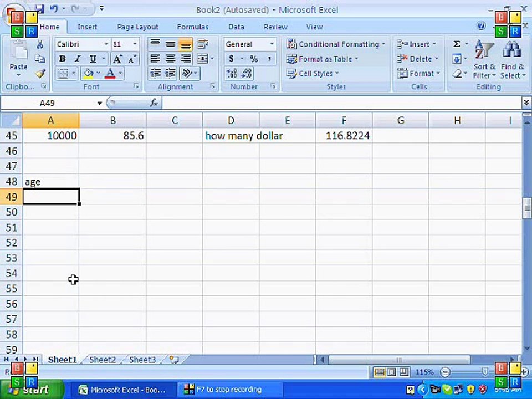Open the Insert ribbon tab
Image resolution: width=532 pixels, height=399 pixels.
click(87, 27)
